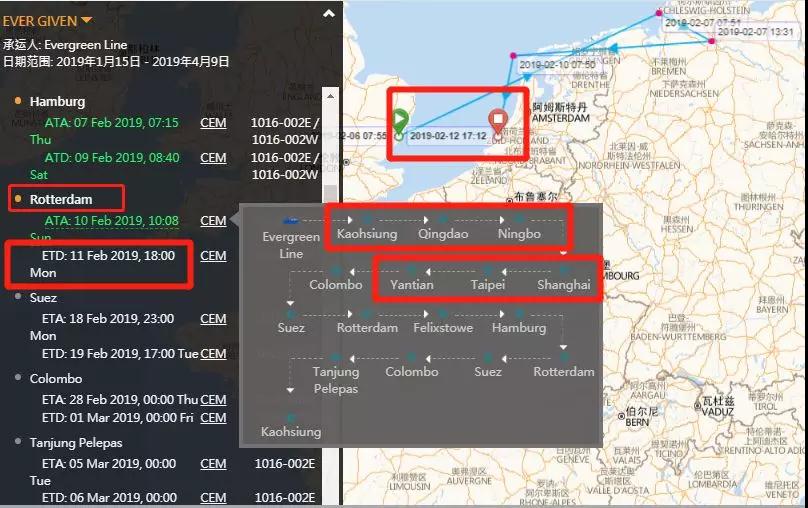Open CEM link for Hamburg ATA 07 Feb
This screenshot has height=508, width=808.
[213, 123]
